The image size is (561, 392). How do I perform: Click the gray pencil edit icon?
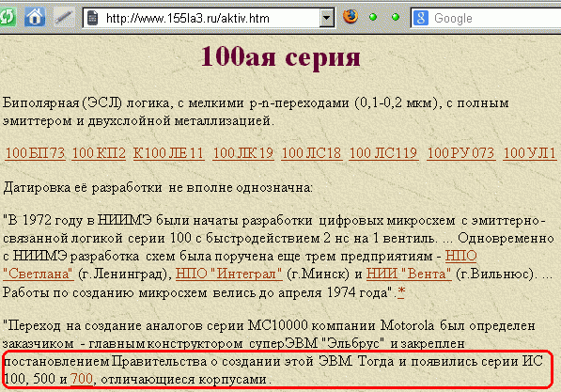[x=65, y=17]
